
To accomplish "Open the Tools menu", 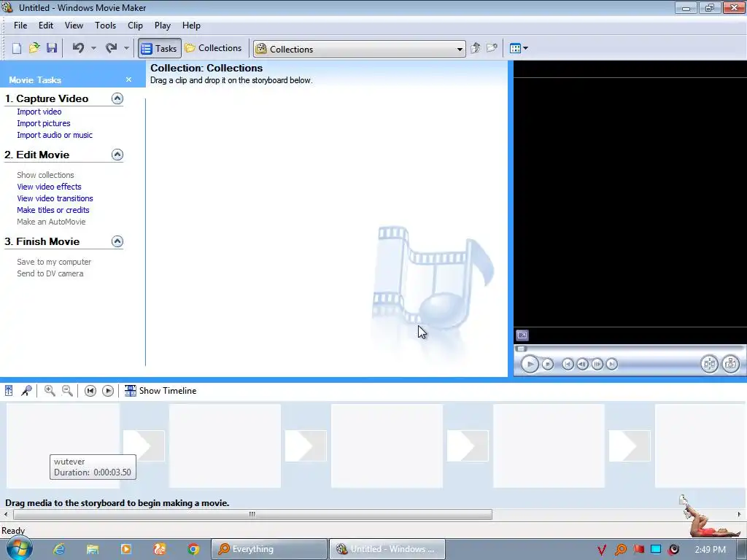I will 105,26.
